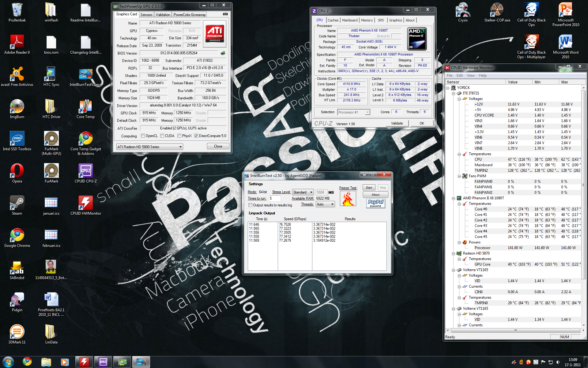This screenshot has height=368, width=588.
Task: Click the Close button in GPU-Z
Action: click(218, 146)
